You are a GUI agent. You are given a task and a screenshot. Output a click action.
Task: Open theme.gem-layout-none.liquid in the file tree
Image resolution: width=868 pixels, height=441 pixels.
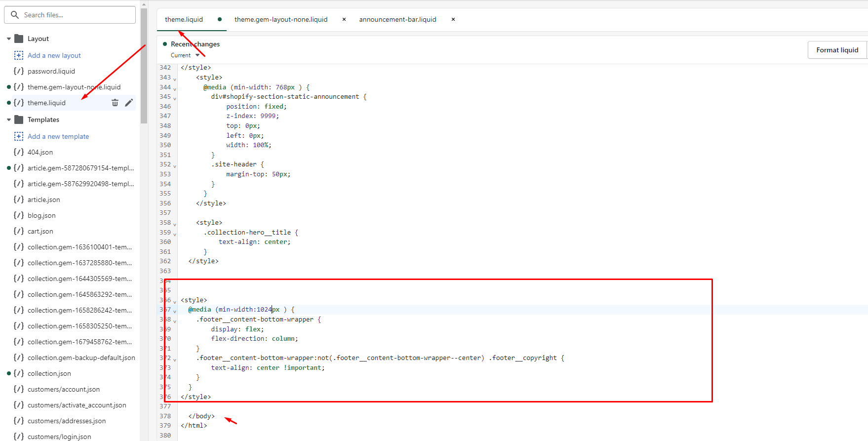(x=74, y=87)
